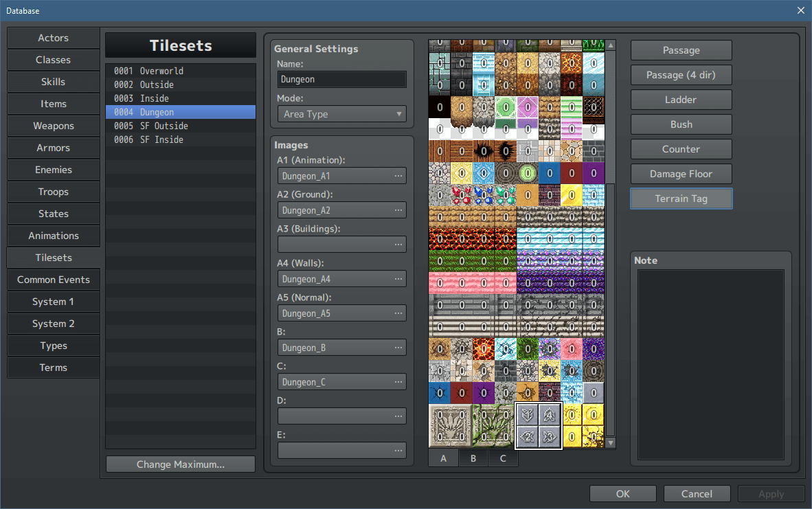Switch to tile palette tab B
The height and width of the screenshot is (509, 812).
tap(473, 458)
